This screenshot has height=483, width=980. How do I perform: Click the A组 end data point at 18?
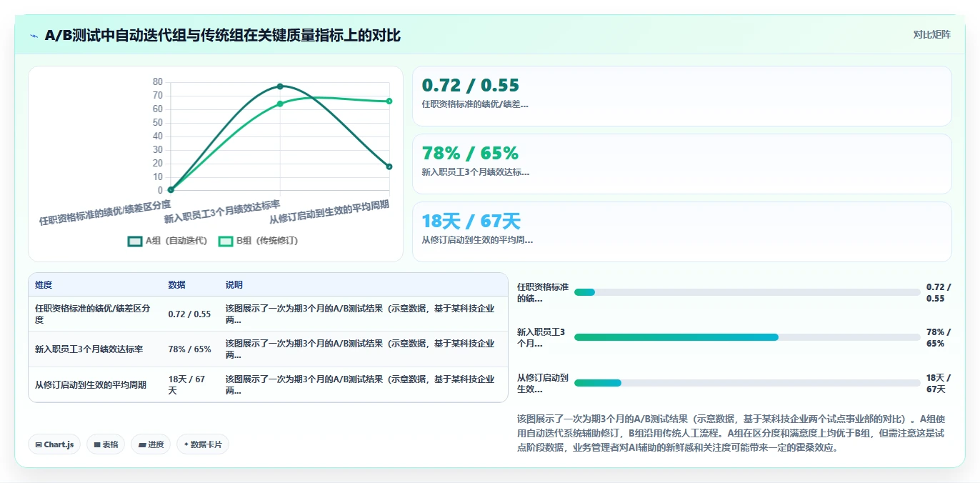pos(389,166)
